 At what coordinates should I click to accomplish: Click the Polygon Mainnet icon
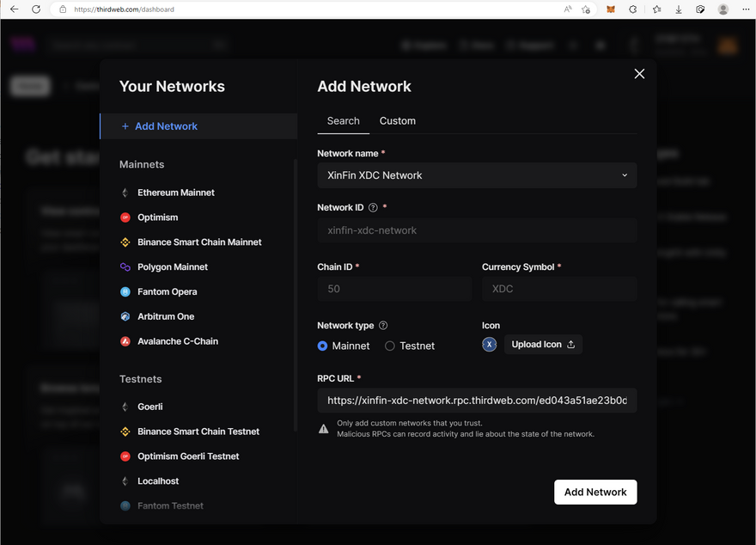coord(125,266)
